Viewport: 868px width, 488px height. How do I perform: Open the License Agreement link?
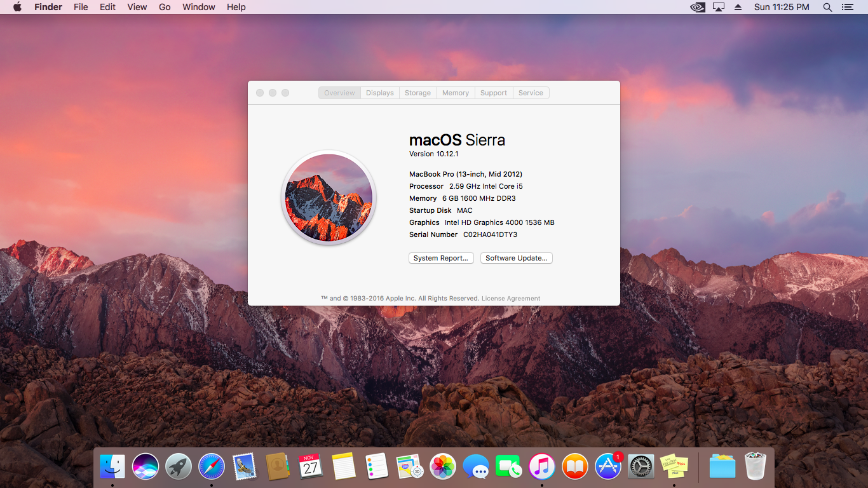[511, 299]
